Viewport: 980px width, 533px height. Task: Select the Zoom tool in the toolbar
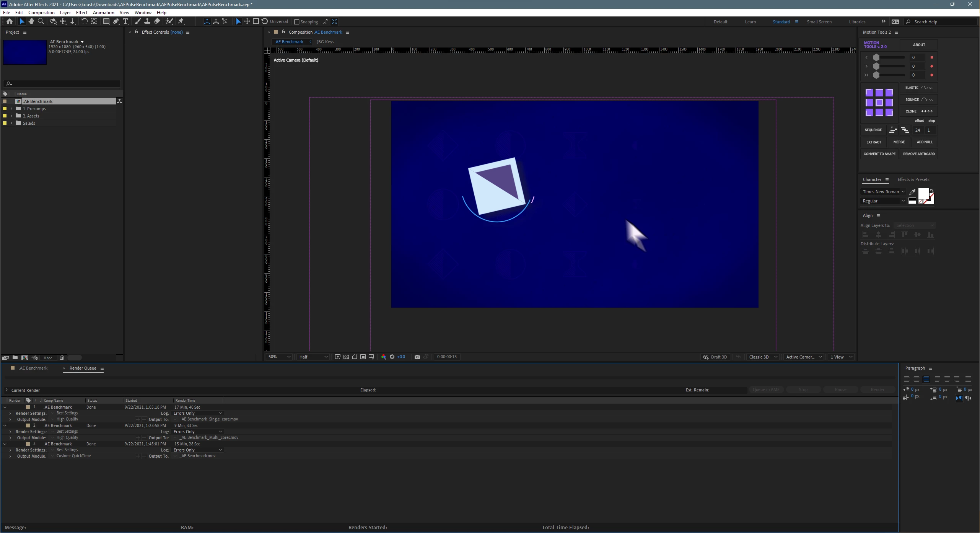pos(41,21)
